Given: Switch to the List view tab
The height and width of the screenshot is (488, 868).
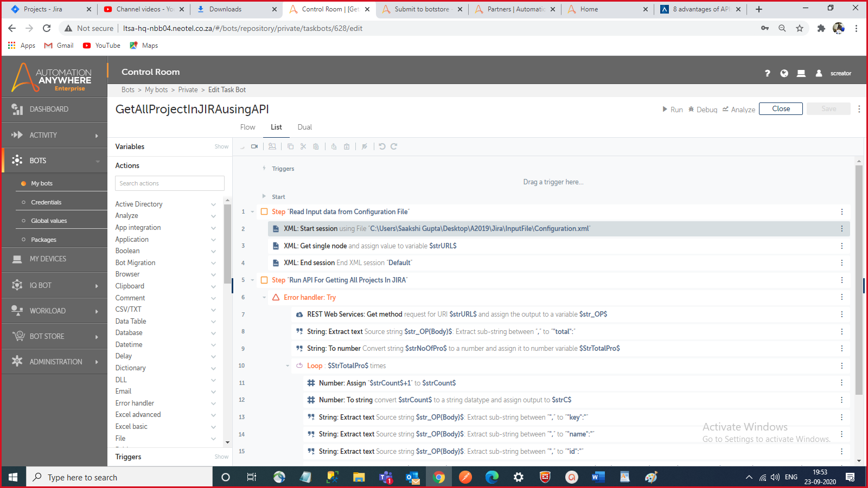Looking at the screenshot, I should [276, 127].
